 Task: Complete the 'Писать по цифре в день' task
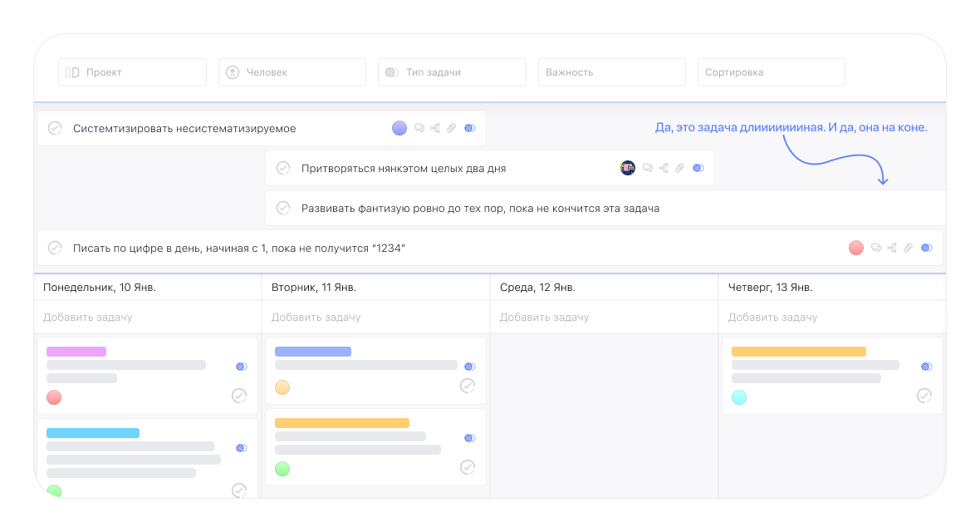coord(55,248)
